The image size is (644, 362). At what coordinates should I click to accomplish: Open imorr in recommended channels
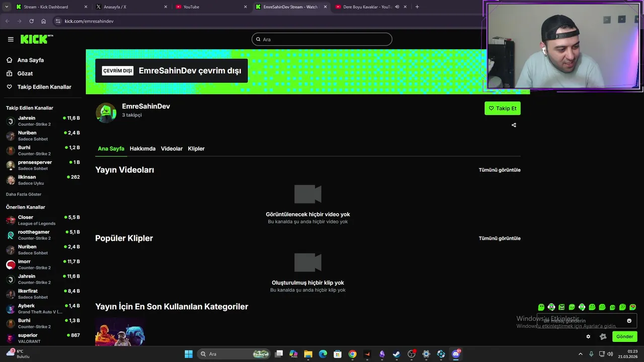click(x=43, y=264)
